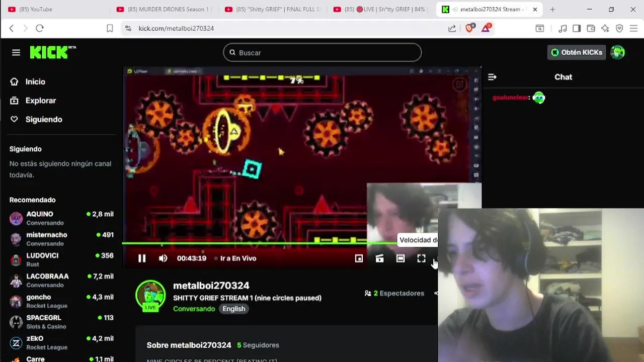Screen dimensions: 644x362
Task: Share this page via share icon
Action: pyautogui.click(x=452, y=28)
